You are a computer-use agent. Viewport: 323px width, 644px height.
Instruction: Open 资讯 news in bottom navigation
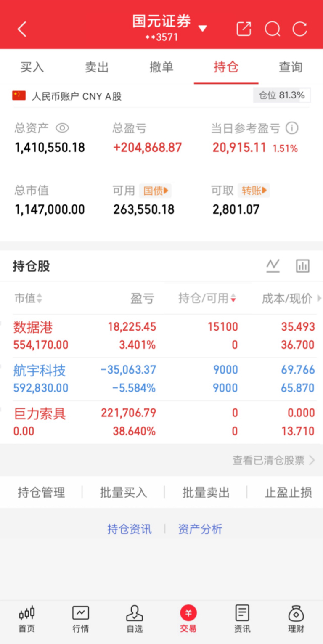point(242,619)
